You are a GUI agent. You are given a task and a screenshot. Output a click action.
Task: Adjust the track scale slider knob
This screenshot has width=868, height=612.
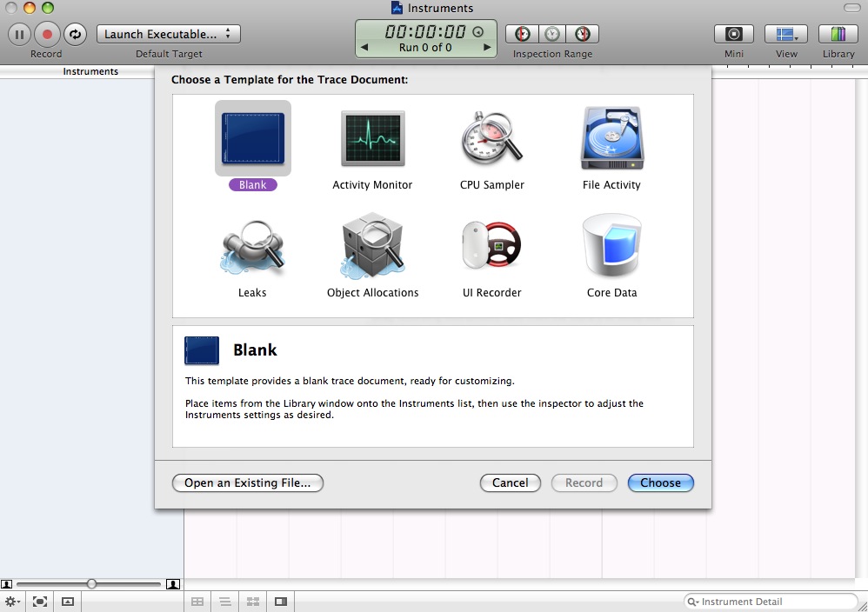pyautogui.click(x=91, y=584)
